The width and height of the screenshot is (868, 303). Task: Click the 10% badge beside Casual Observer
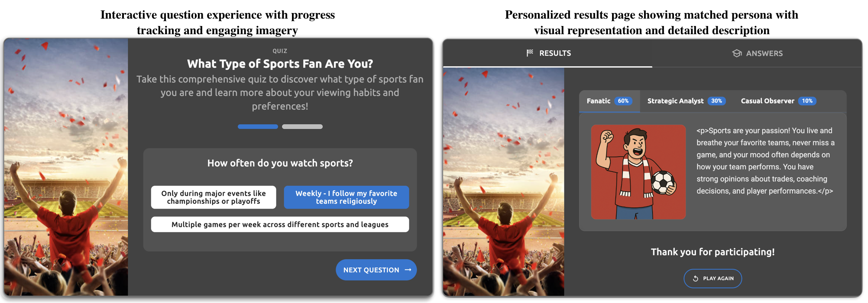tap(807, 101)
